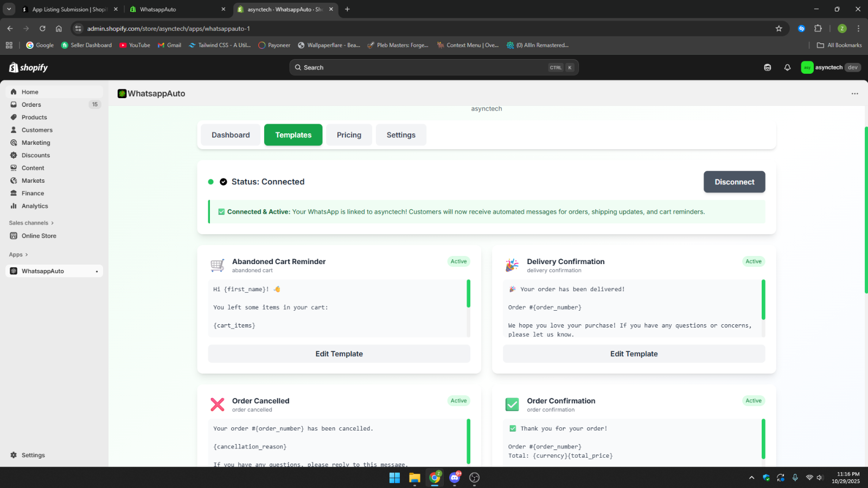This screenshot has height=488, width=868.
Task: Click the Active badge on Abandoned Cart Reminder
Action: (x=458, y=261)
